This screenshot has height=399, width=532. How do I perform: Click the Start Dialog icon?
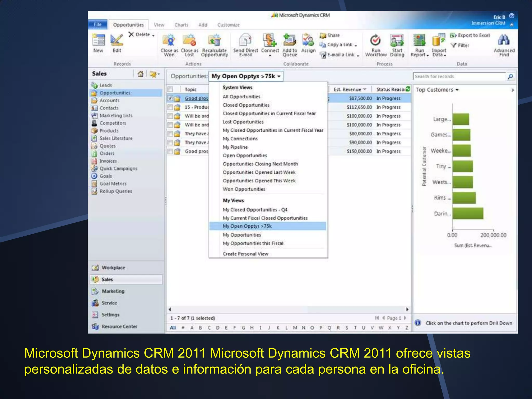[397, 40]
